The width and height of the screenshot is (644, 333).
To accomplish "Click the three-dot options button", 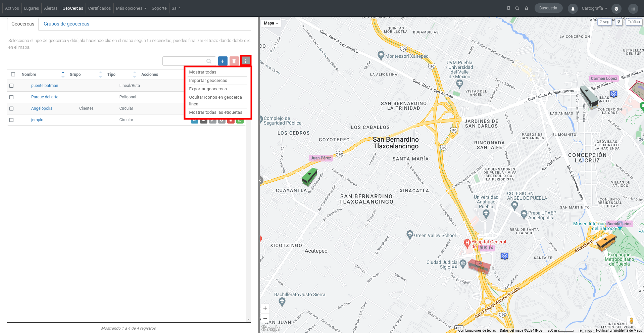I will tap(246, 61).
